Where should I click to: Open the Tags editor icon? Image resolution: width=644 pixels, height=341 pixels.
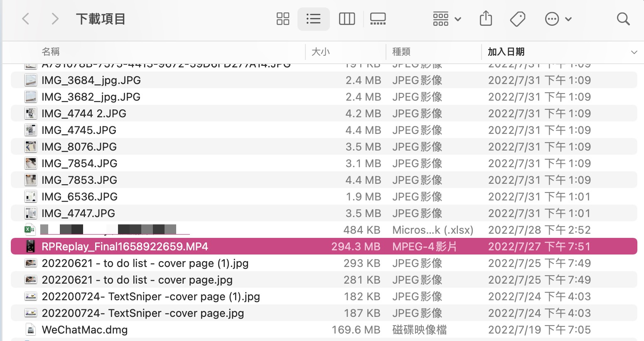(x=518, y=19)
